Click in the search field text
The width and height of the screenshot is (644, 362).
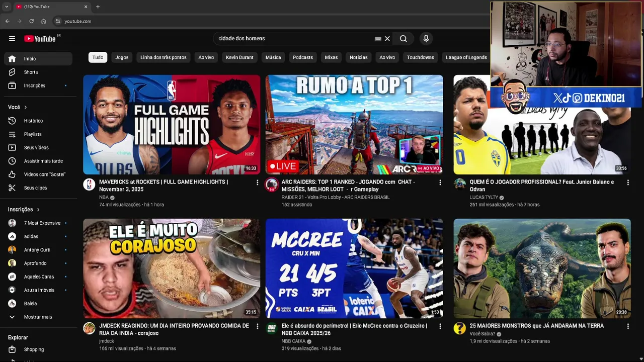[x=242, y=39]
